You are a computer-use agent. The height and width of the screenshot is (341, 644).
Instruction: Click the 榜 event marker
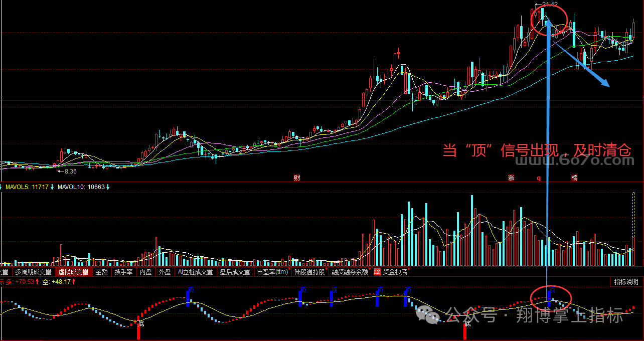point(574,178)
